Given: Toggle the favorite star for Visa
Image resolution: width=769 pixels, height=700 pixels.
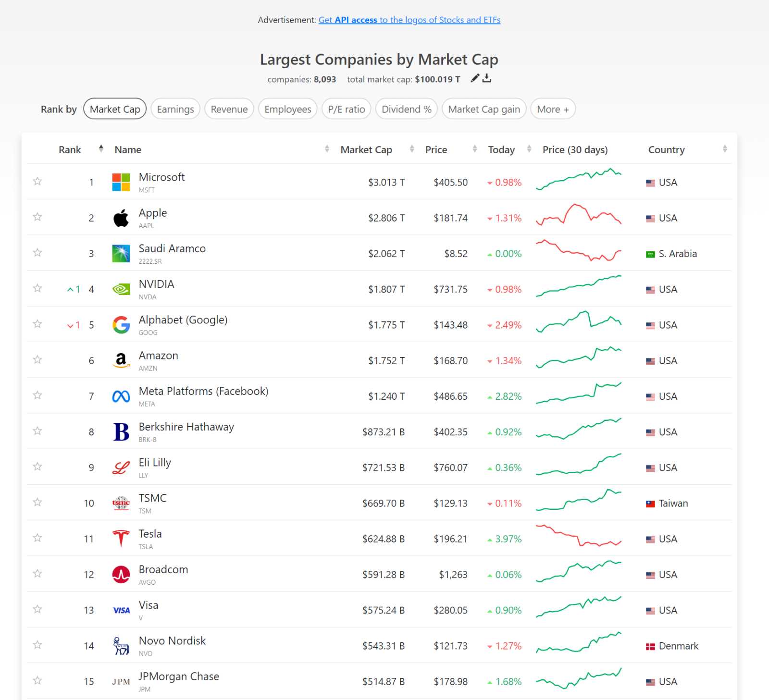Looking at the screenshot, I should [37, 609].
